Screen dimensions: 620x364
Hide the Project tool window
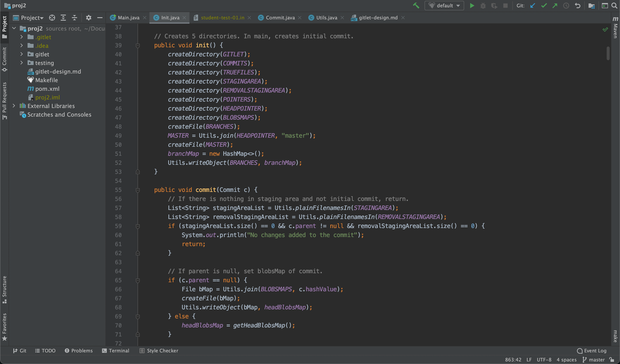pyautogui.click(x=100, y=17)
